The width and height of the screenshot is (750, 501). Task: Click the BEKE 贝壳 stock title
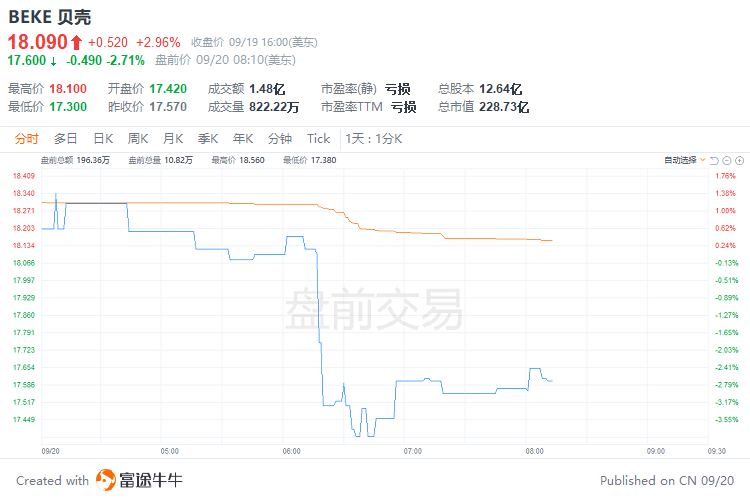coord(50,17)
